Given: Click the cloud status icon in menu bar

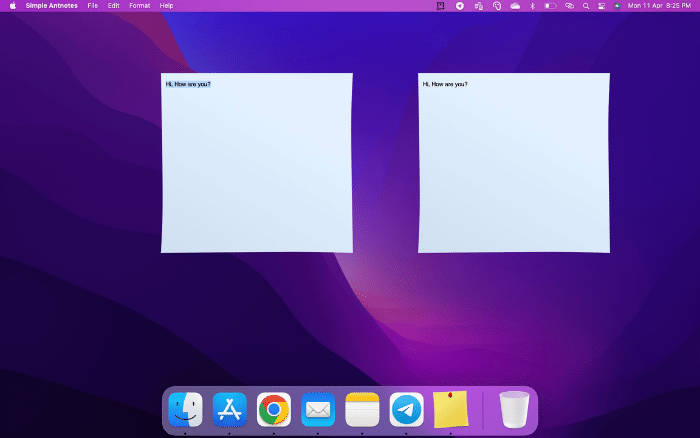Looking at the screenshot, I should click(515, 6).
